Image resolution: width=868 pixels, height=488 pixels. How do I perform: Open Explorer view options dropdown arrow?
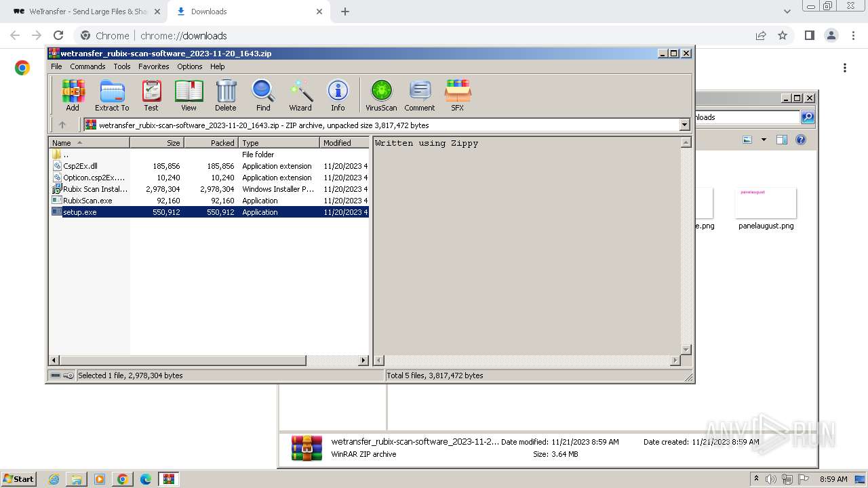(764, 140)
